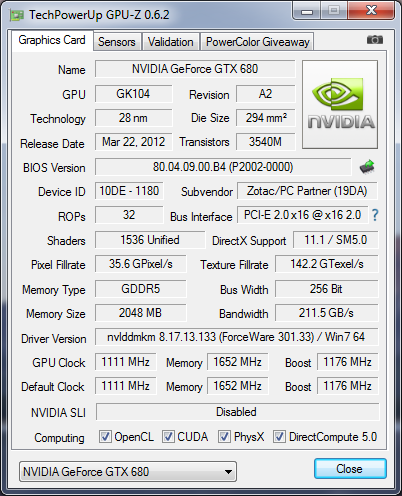Click the GPU name field
Image resolution: width=402 pixels, height=496 pixels.
coord(195,69)
